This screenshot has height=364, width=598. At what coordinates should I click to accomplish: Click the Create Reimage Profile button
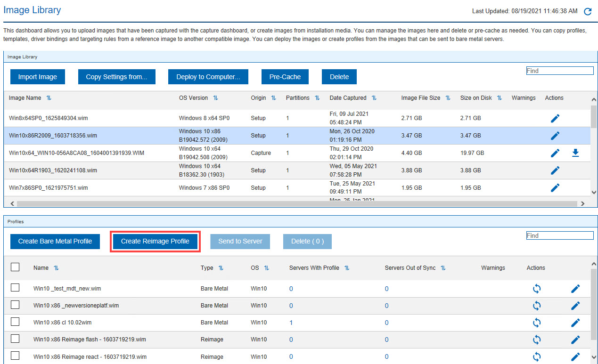[155, 241]
